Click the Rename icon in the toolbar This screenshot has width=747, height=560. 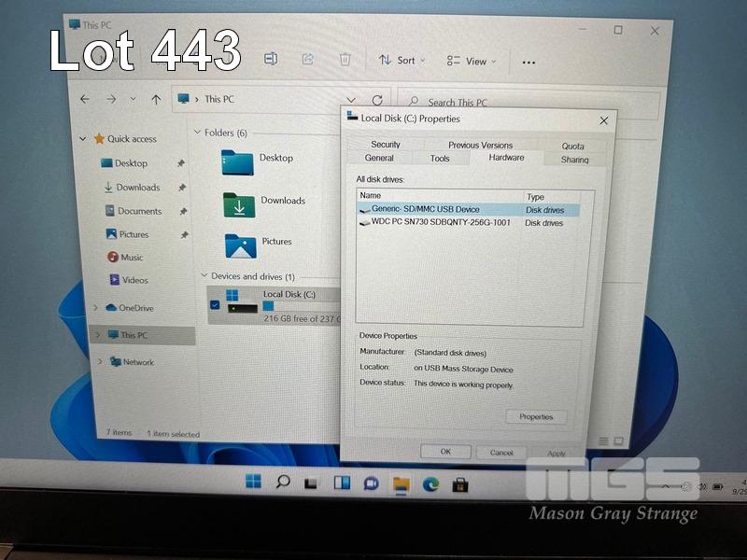[270, 59]
